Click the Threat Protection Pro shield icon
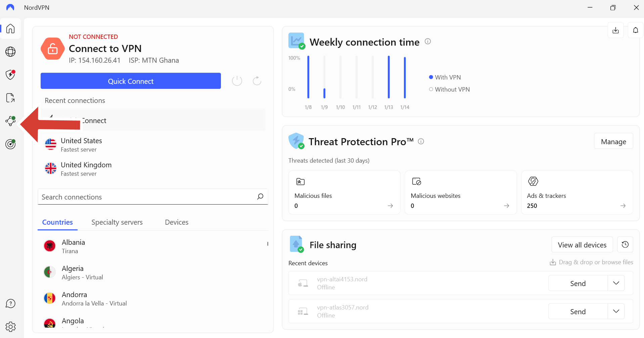Viewport: 644px width, 338px height. coord(296,141)
